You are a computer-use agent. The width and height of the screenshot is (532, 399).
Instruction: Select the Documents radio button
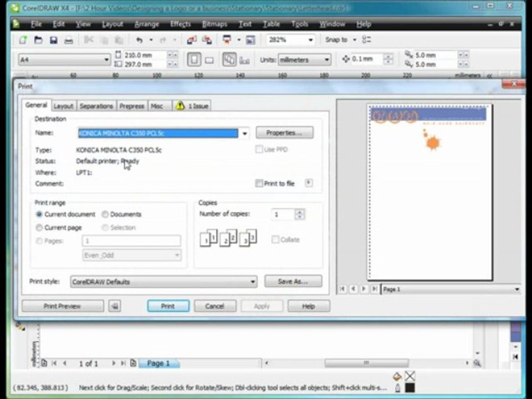[x=105, y=214]
